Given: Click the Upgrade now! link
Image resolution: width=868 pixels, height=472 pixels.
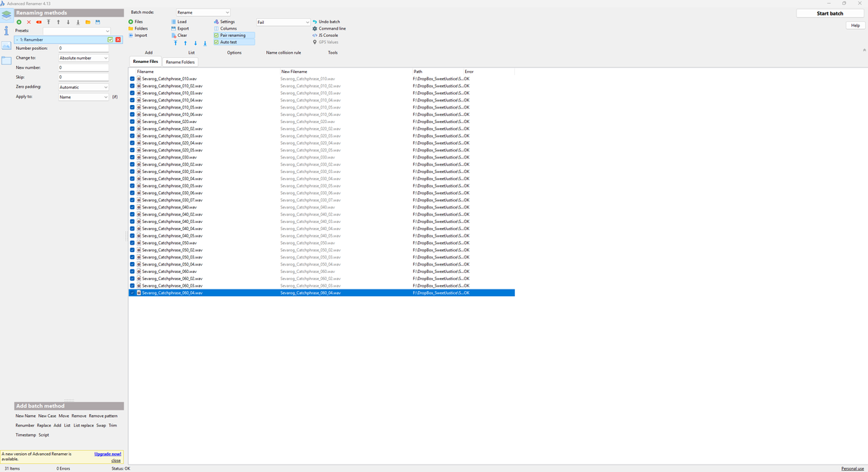Looking at the screenshot, I should 108,454.
